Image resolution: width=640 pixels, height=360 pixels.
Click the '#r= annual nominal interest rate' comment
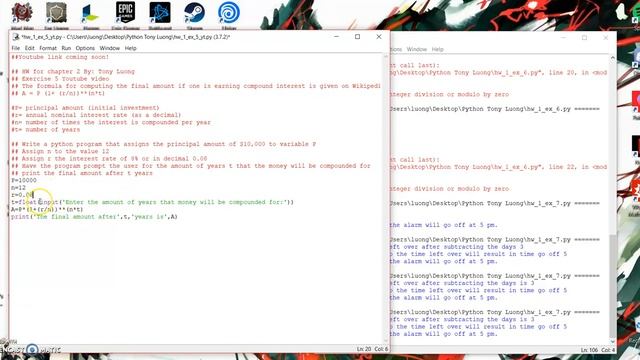point(96,115)
